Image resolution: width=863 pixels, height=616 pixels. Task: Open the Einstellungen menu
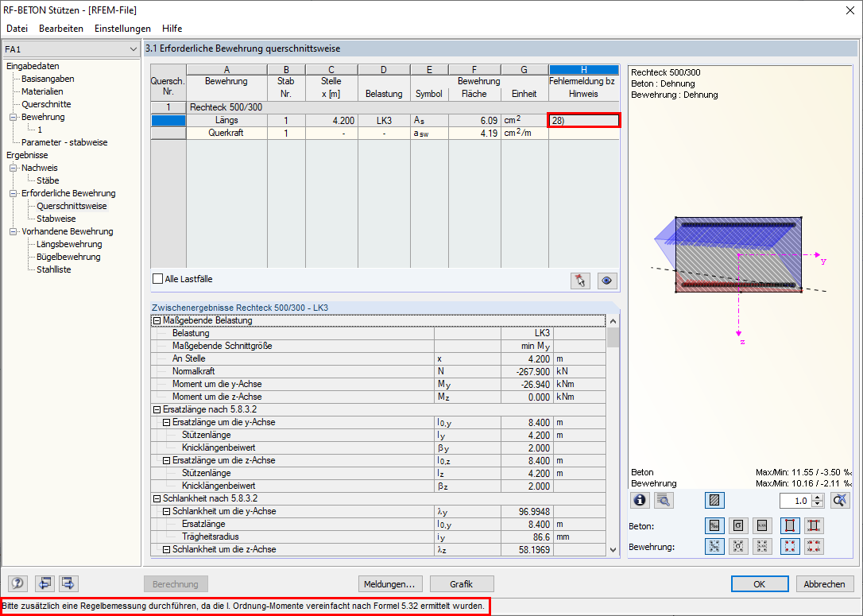122,28
